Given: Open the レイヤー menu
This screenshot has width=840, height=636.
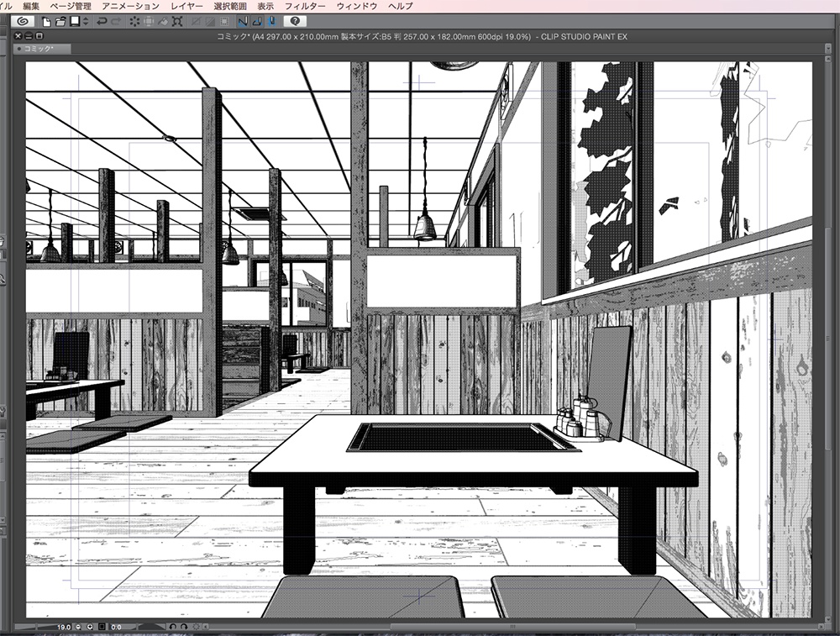Looking at the screenshot, I should tap(187, 6).
